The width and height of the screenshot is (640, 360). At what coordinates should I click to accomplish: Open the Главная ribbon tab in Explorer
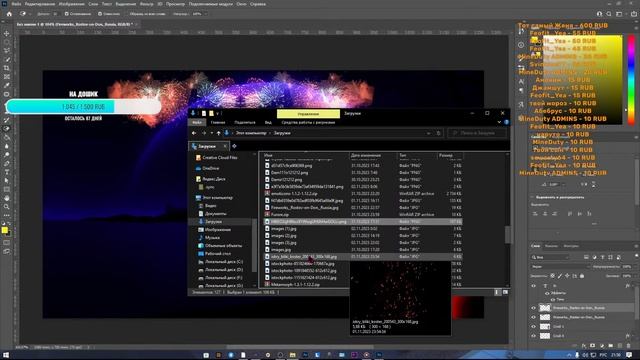[x=218, y=122]
